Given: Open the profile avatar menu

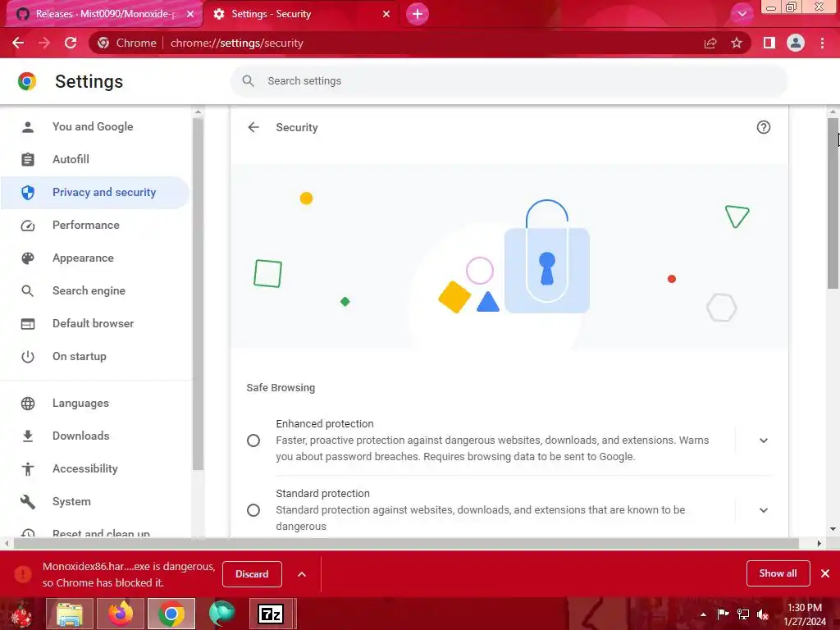Looking at the screenshot, I should tap(796, 43).
